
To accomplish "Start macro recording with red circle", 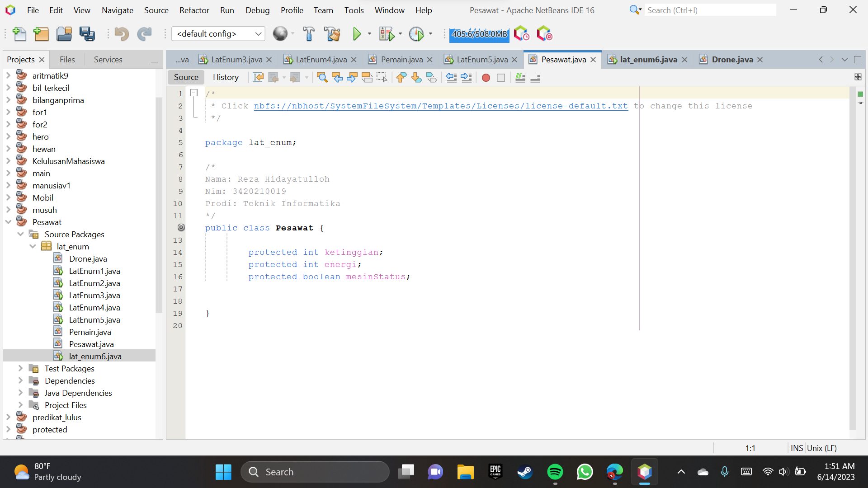I will point(486,78).
